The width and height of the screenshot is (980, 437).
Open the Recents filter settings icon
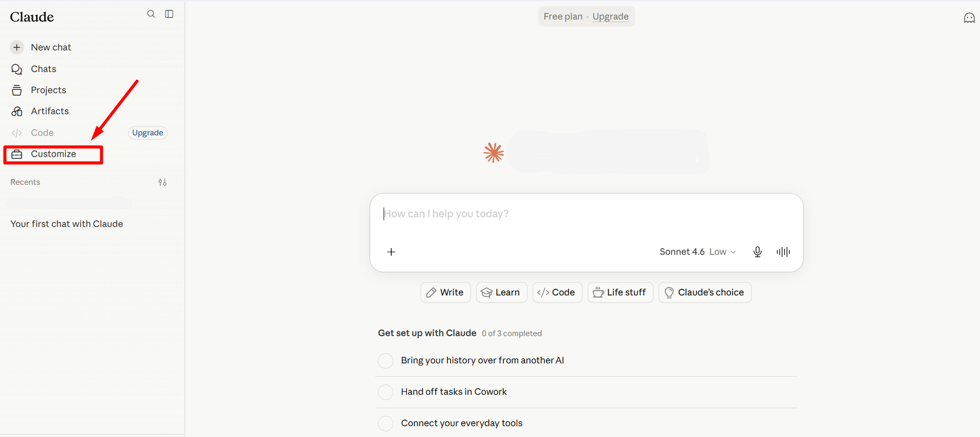click(x=162, y=182)
